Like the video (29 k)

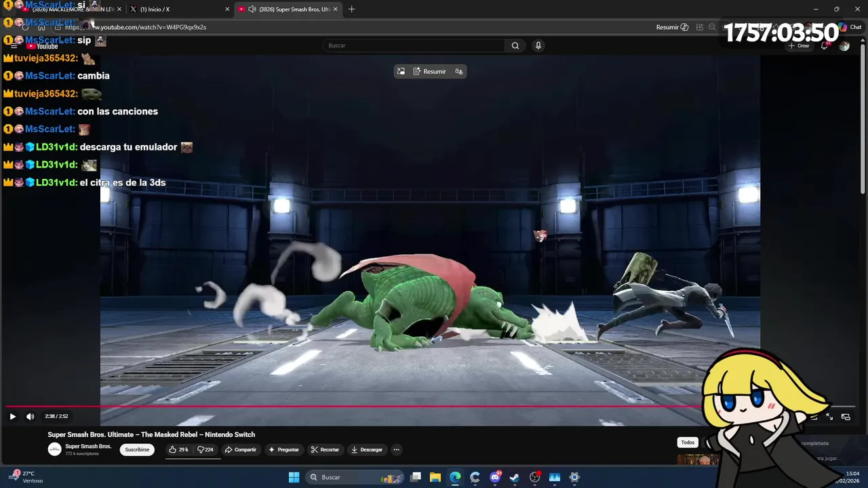click(x=178, y=449)
